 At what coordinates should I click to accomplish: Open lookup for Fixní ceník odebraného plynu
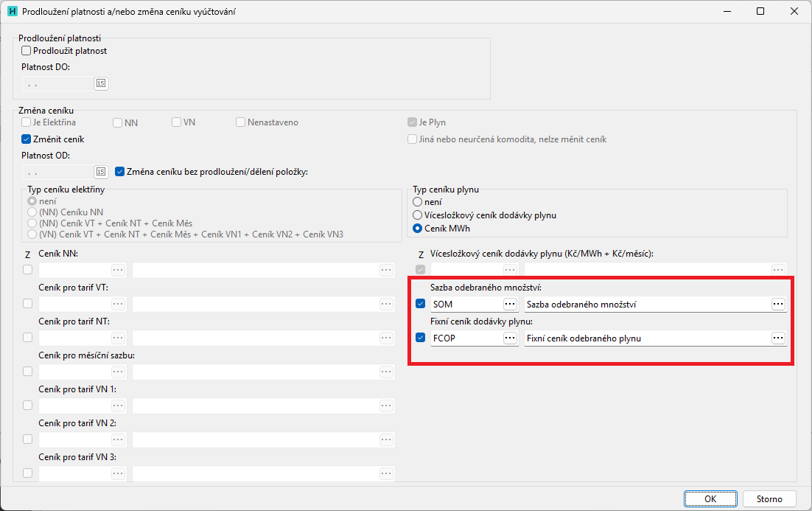point(779,338)
